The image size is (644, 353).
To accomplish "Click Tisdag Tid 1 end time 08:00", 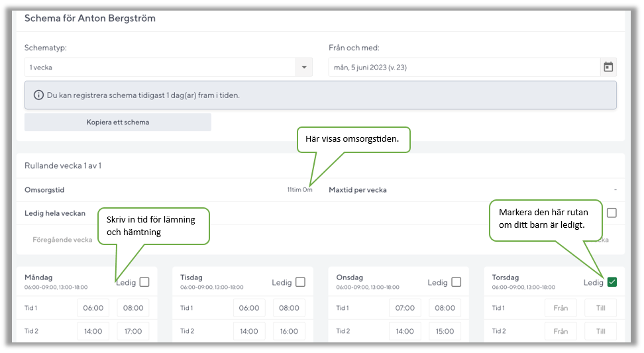I will coord(289,308).
